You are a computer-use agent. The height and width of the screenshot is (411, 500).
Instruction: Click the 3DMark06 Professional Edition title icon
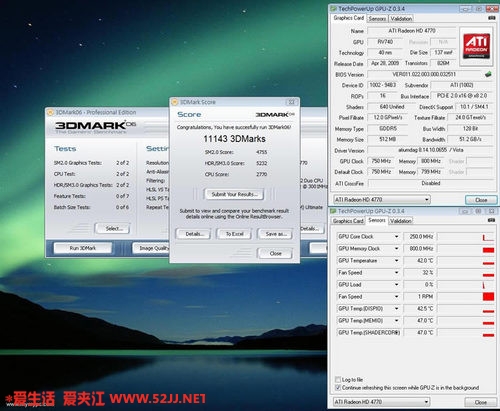[50, 112]
